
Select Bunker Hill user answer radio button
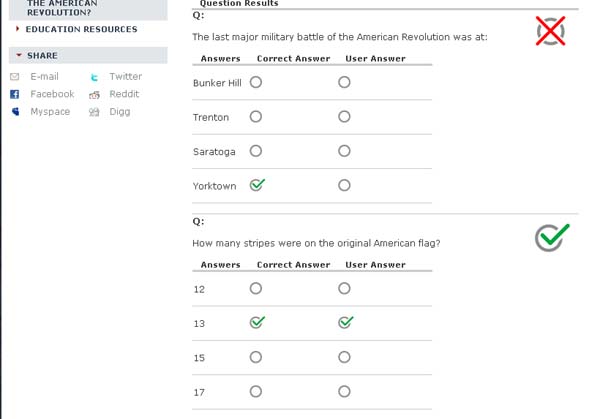click(344, 83)
